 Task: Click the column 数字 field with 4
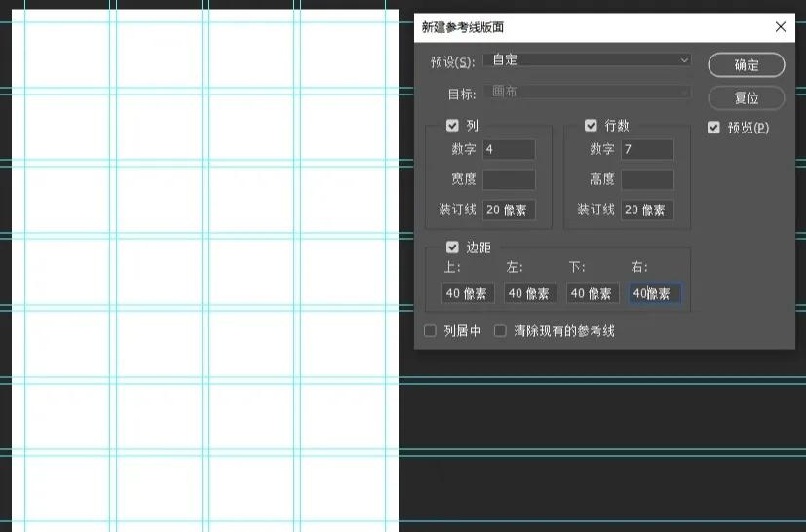coord(509,150)
